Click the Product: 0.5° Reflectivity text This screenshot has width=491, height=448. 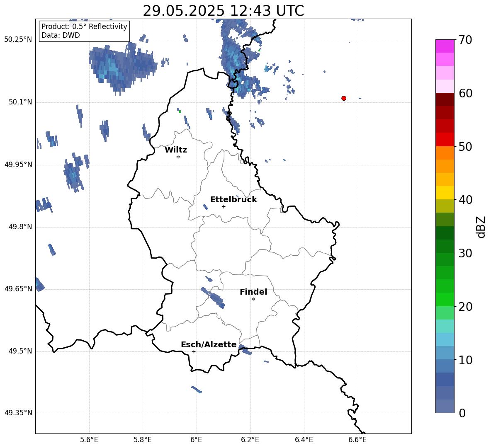[x=84, y=26]
